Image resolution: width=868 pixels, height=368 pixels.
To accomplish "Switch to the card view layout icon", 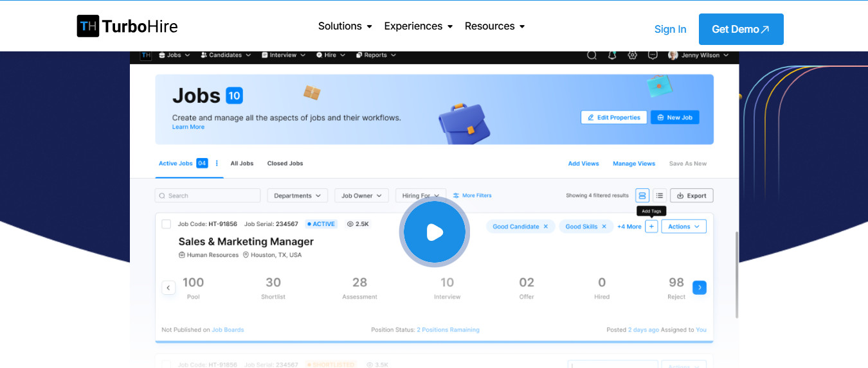I will click(x=642, y=196).
